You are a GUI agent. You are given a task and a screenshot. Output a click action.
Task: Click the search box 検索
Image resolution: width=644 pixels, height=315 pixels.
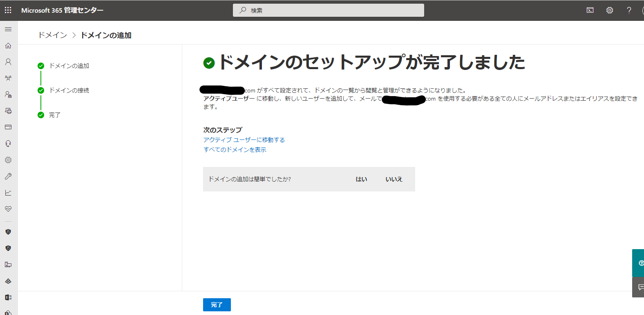click(x=329, y=10)
